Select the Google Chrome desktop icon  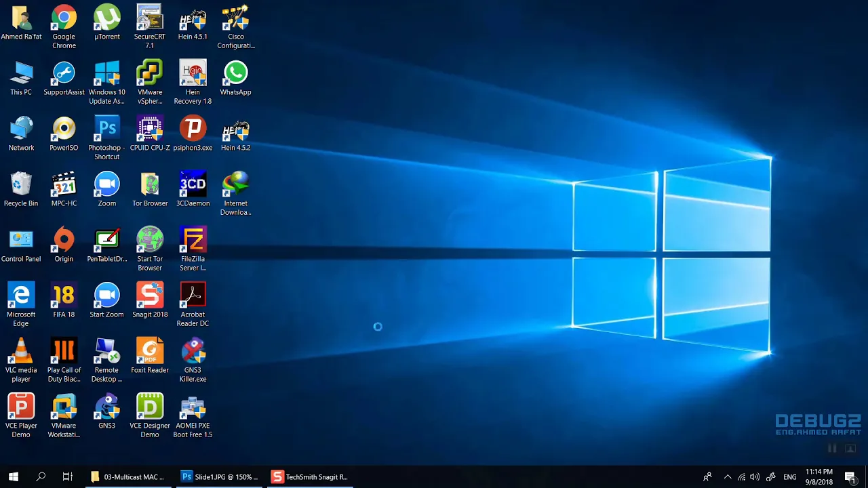pos(64,27)
